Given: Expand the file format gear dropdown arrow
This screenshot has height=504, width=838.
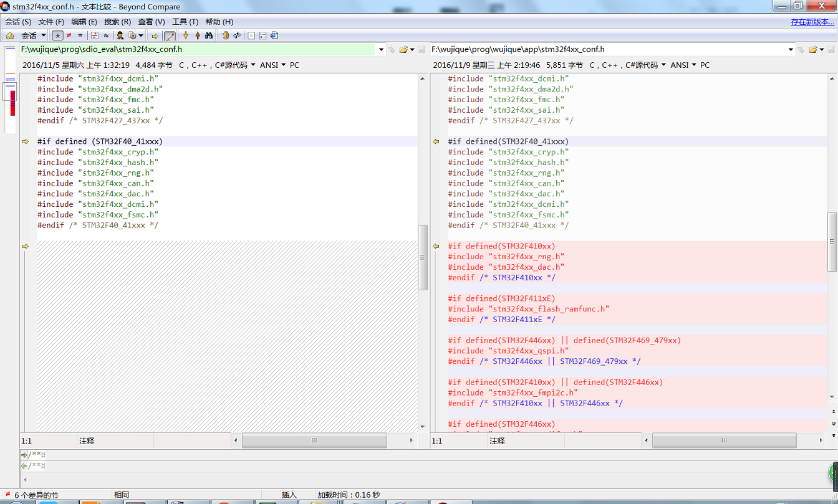Looking at the screenshot, I should coord(141,36).
